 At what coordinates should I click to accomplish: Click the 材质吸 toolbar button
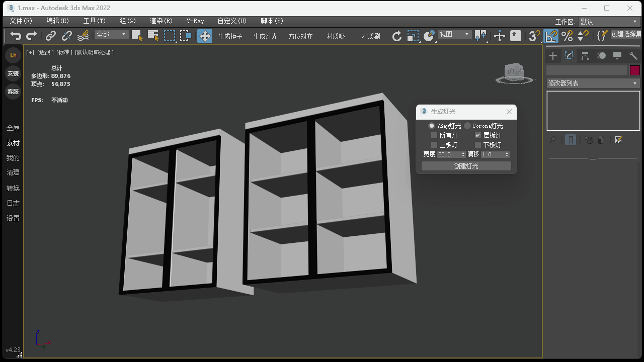click(x=336, y=36)
